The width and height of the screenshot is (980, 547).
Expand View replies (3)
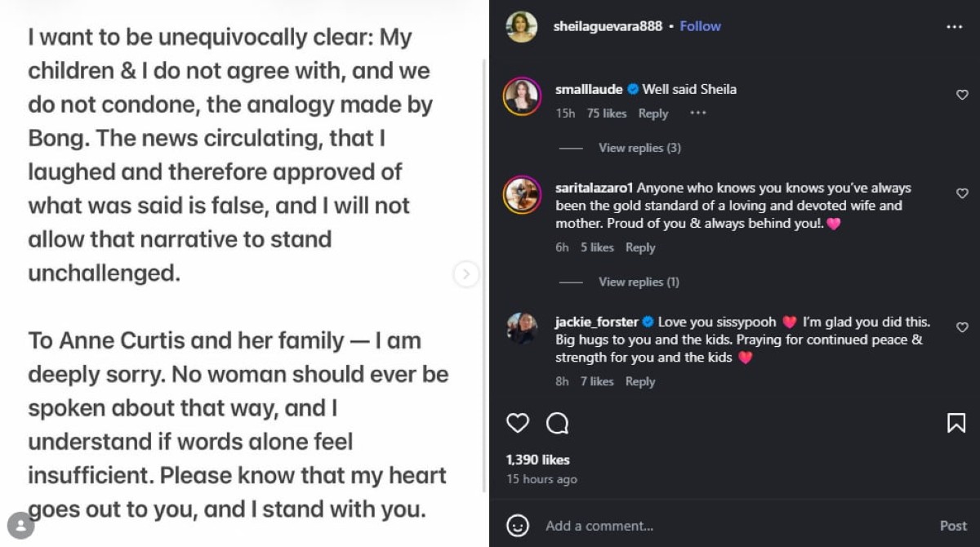(x=639, y=148)
